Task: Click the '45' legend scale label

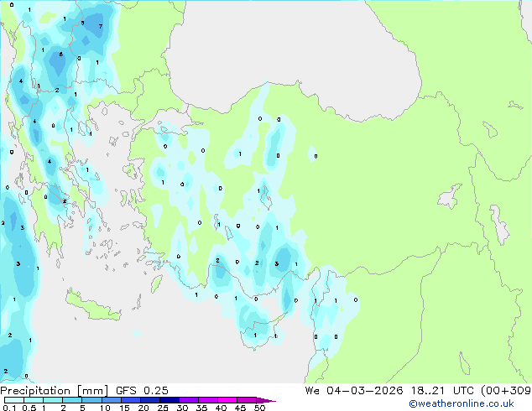Action: pos(241,408)
